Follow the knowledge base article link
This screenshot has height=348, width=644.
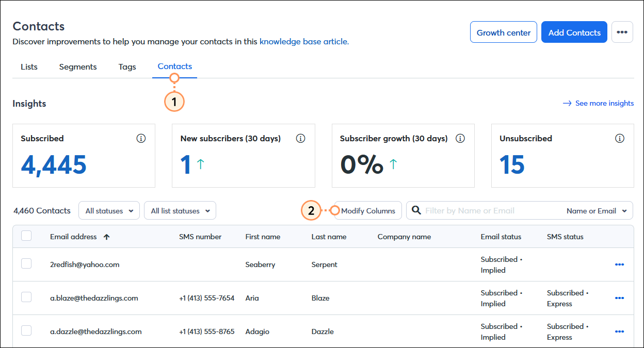click(x=304, y=41)
